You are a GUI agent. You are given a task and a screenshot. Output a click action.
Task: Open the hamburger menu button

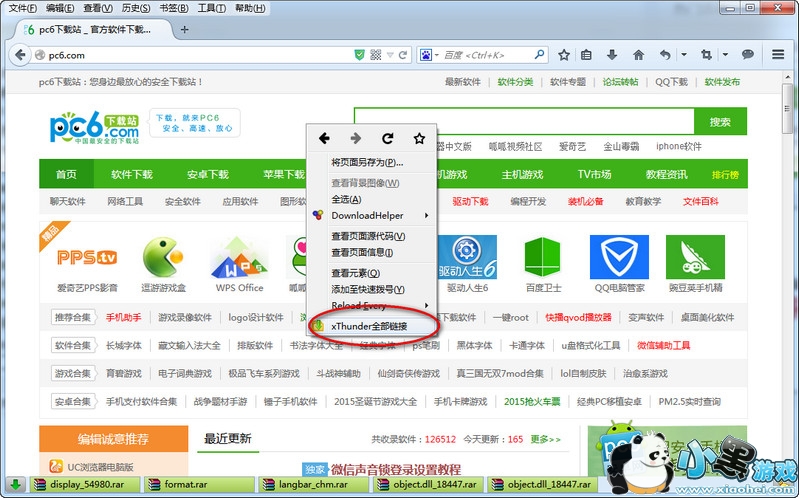(778, 55)
